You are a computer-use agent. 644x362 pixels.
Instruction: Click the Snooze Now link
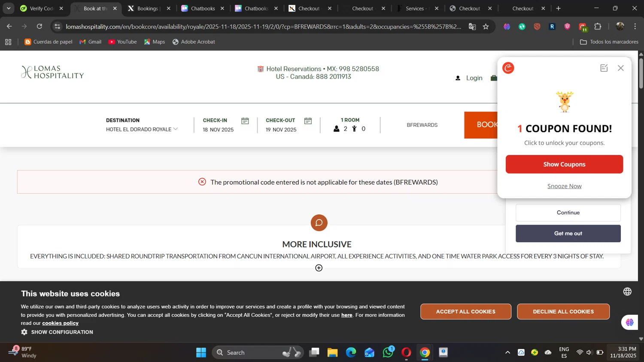tap(564, 186)
